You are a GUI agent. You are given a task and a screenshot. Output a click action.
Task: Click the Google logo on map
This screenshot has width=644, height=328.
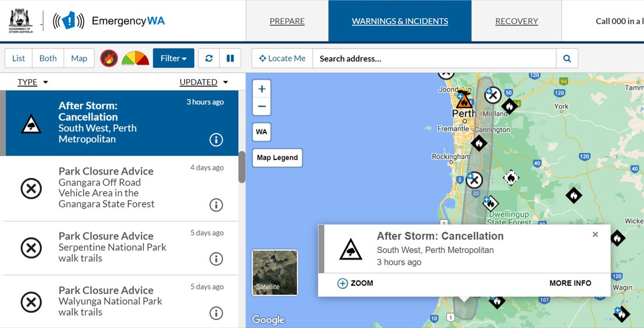coord(268,320)
